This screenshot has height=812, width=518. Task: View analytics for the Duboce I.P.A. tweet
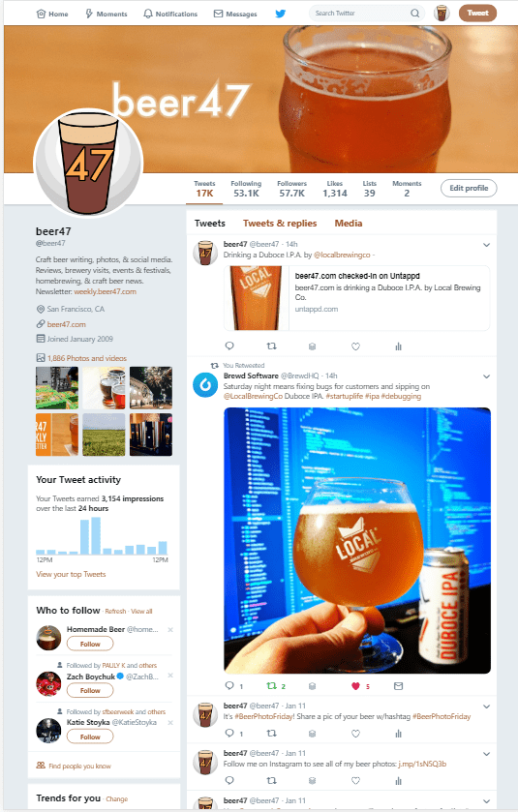398,346
